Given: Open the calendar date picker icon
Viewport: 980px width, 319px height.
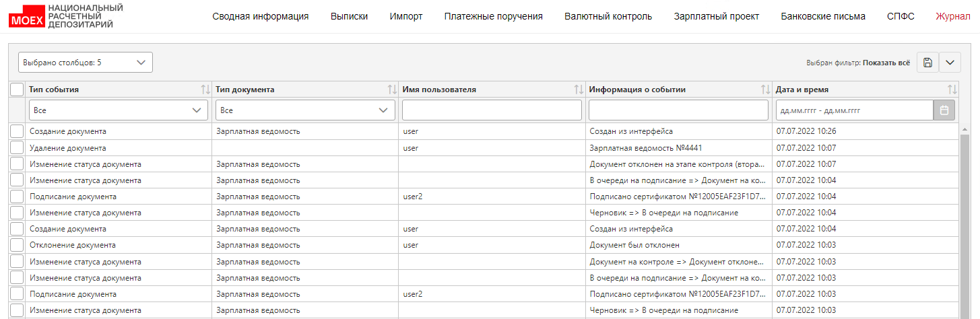Looking at the screenshot, I should pyautogui.click(x=944, y=110).
